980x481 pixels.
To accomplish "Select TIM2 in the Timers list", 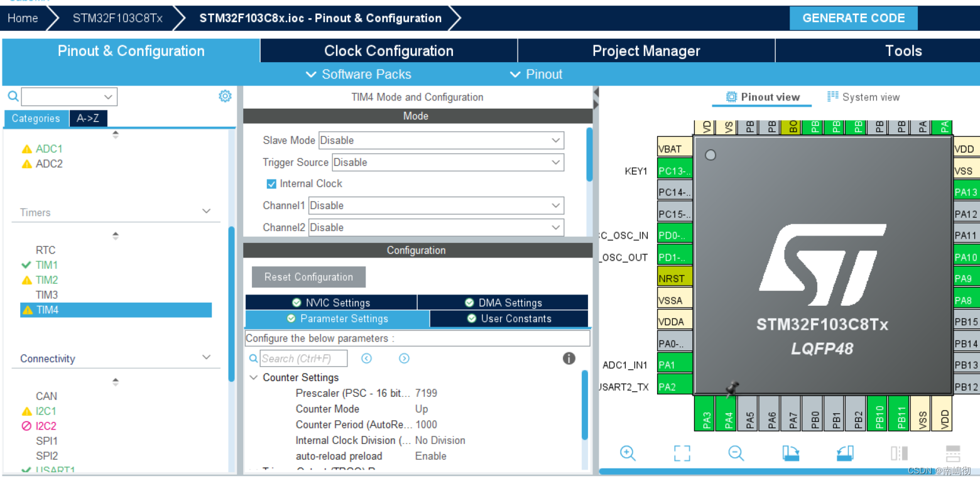I will tap(46, 280).
